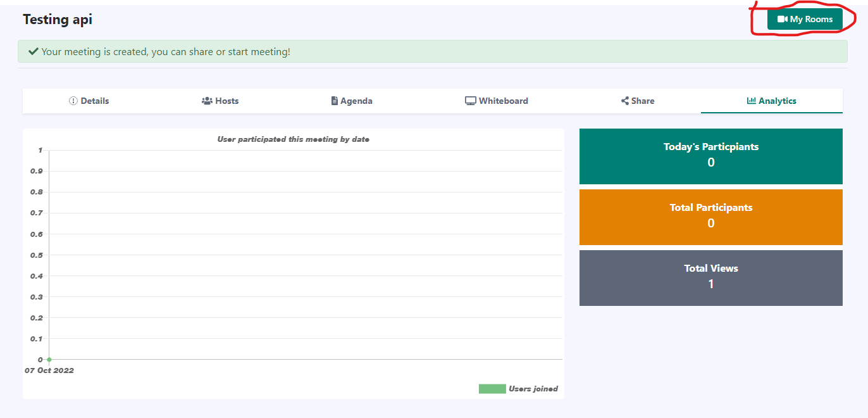Click the info icon on Details tab

point(73,101)
